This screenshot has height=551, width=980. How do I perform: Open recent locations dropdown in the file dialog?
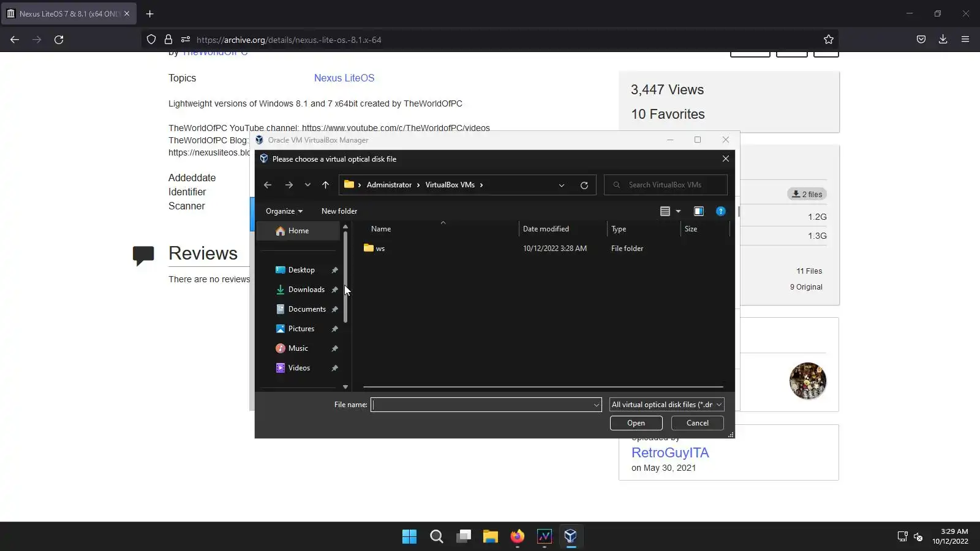[x=307, y=185]
